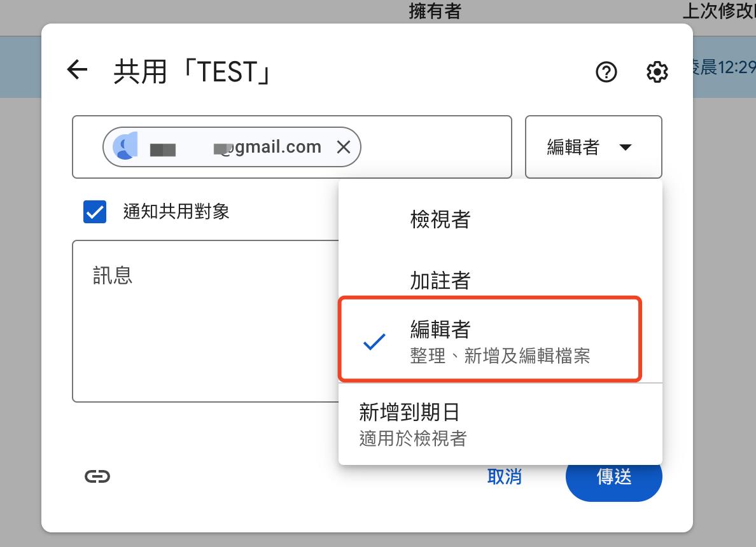Remove the gmail.com recipient with X
The width and height of the screenshot is (756, 547).
click(x=344, y=148)
